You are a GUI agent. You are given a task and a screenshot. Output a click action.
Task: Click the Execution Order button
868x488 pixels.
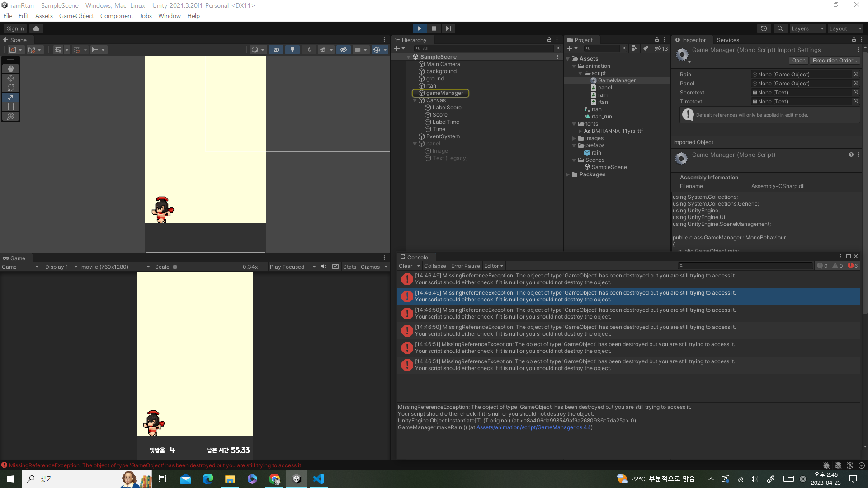tap(835, 61)
